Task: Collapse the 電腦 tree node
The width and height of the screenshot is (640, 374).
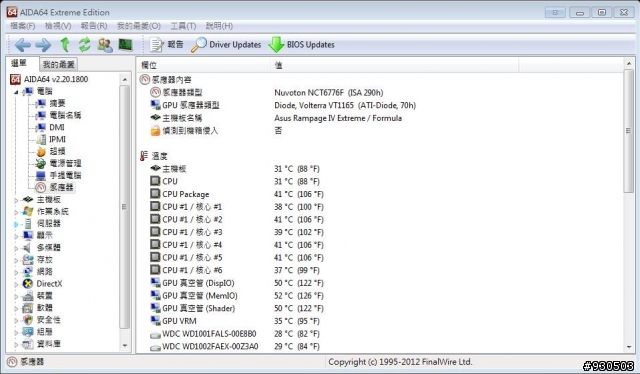Action: pos(16,92)
